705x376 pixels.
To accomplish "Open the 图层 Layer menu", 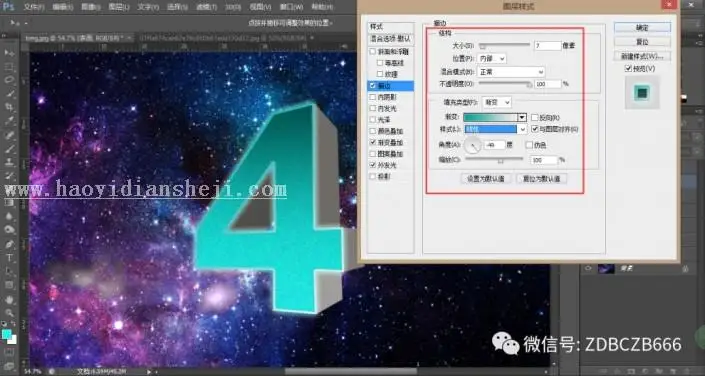I will coord(119,7).
